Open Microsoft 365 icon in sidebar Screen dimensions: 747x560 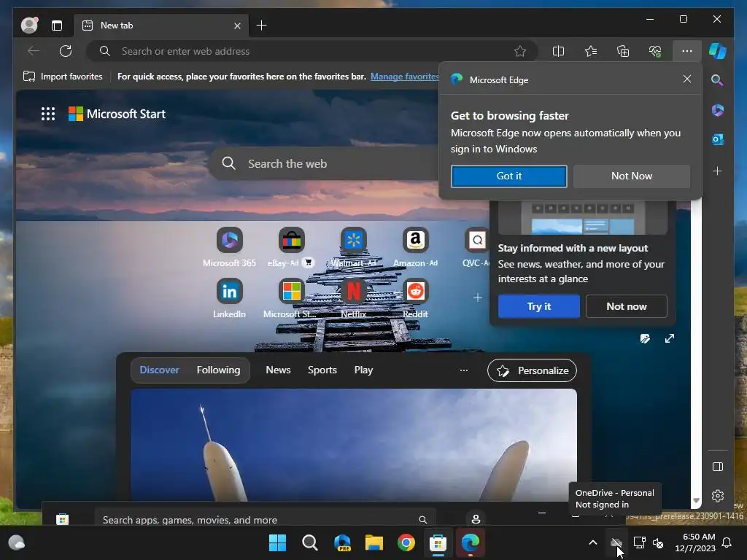(x=718, y=110)
